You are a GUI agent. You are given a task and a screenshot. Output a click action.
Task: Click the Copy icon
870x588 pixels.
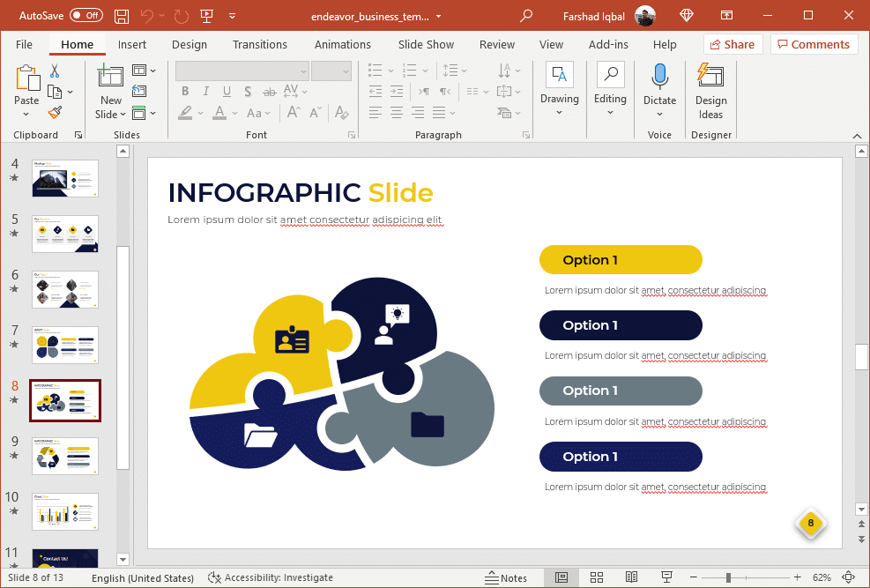(x=55, y=92)
